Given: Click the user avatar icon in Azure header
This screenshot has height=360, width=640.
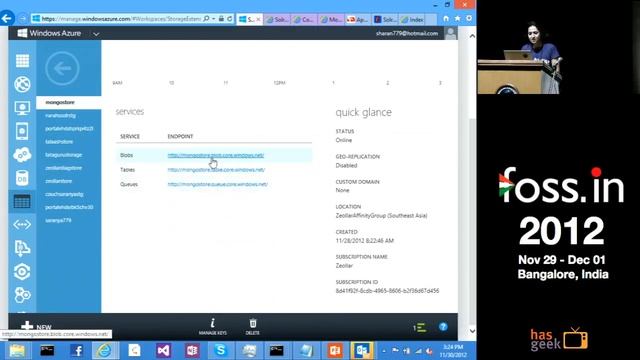Looking at the screenshot, I should 451,33.
